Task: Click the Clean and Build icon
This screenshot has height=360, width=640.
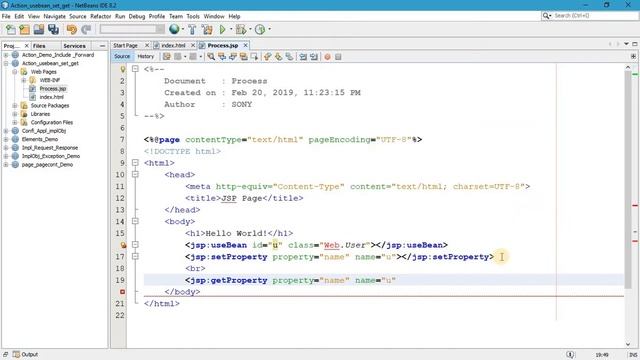Action: coord(207,29)
